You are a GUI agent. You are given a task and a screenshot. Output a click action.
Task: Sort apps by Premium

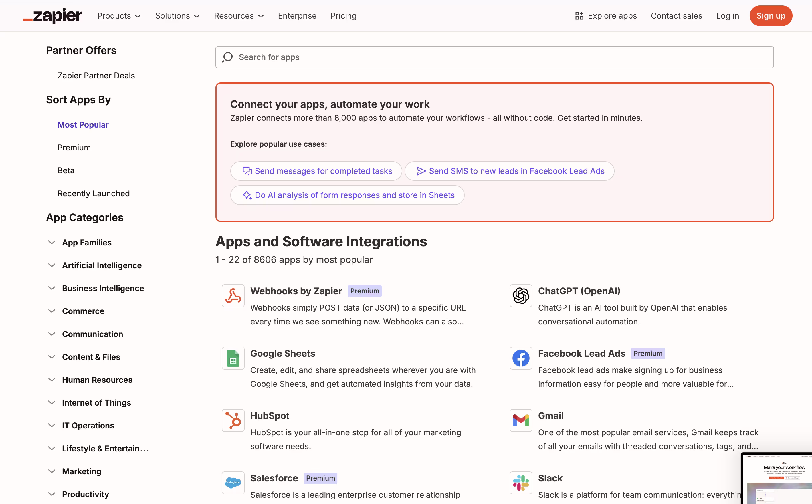click(74, 148)
